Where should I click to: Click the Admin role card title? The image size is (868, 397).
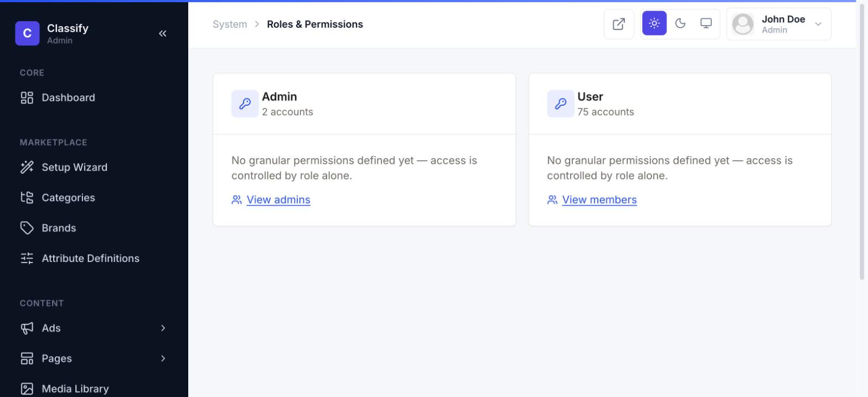click(280, 97)
